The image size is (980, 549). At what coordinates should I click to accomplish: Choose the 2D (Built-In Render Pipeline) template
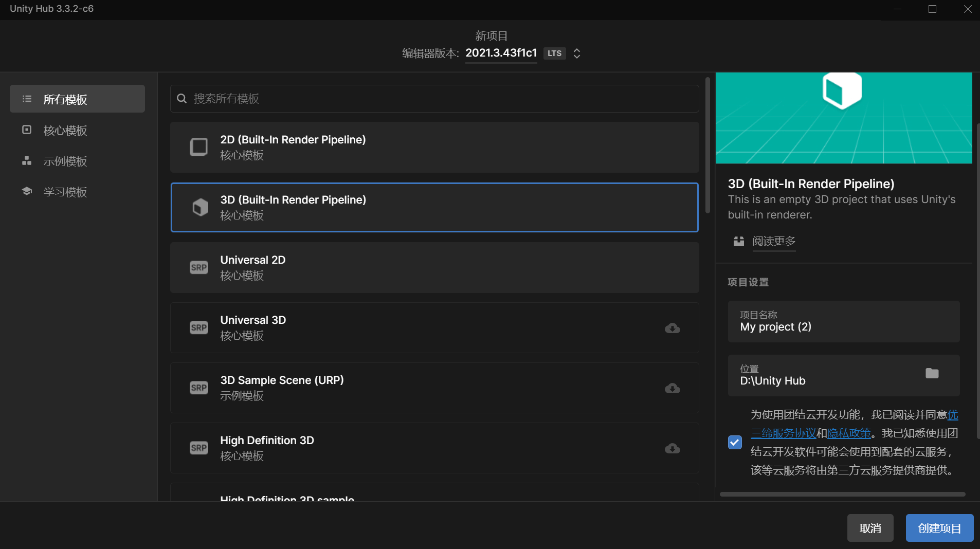[434, 147]
